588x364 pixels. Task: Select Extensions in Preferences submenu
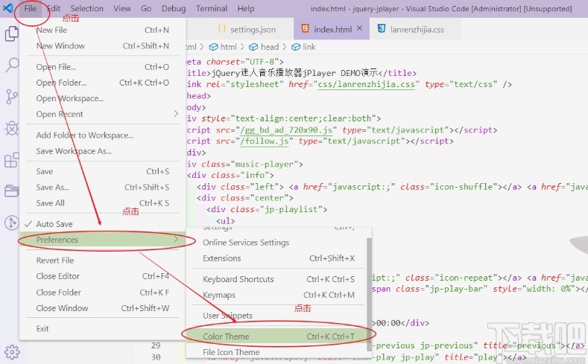[276, 258]
